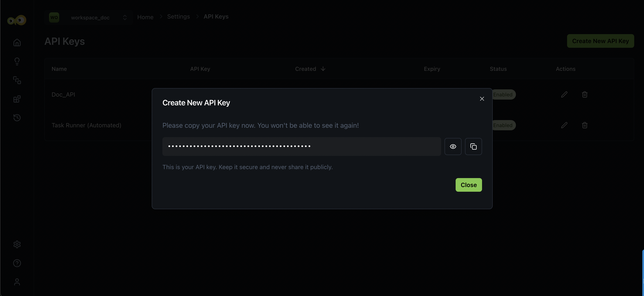Click the masked API key field

(301, 146)
